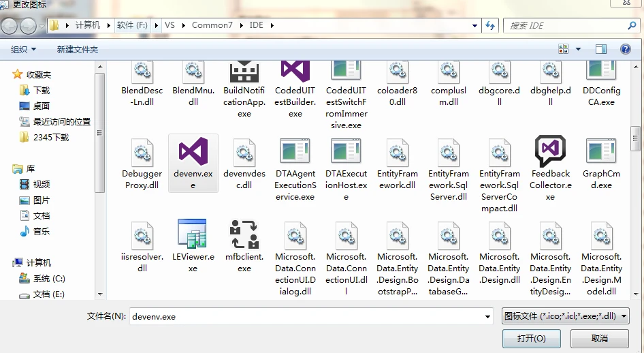This screenshot has height=353, width=644.
Task: Select devenvdesc.dll file icon
Action: pos(244,152)
